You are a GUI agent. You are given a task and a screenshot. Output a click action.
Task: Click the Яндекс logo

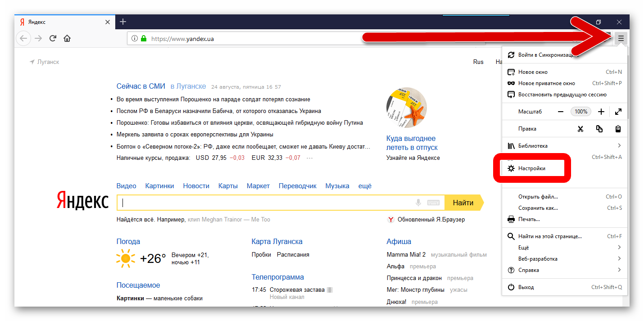click(x=83, y=200)
